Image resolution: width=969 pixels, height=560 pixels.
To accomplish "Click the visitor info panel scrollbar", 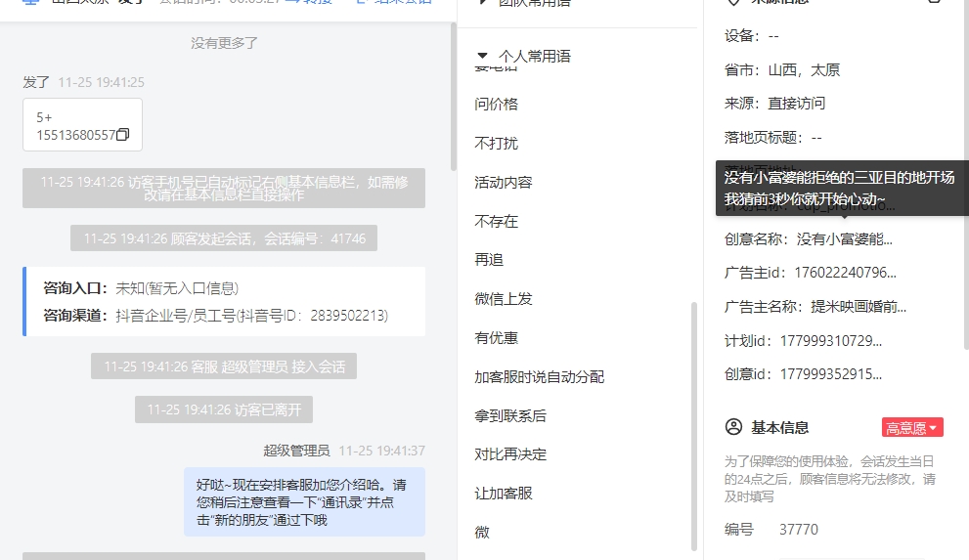I will click(x=966, y=175).
